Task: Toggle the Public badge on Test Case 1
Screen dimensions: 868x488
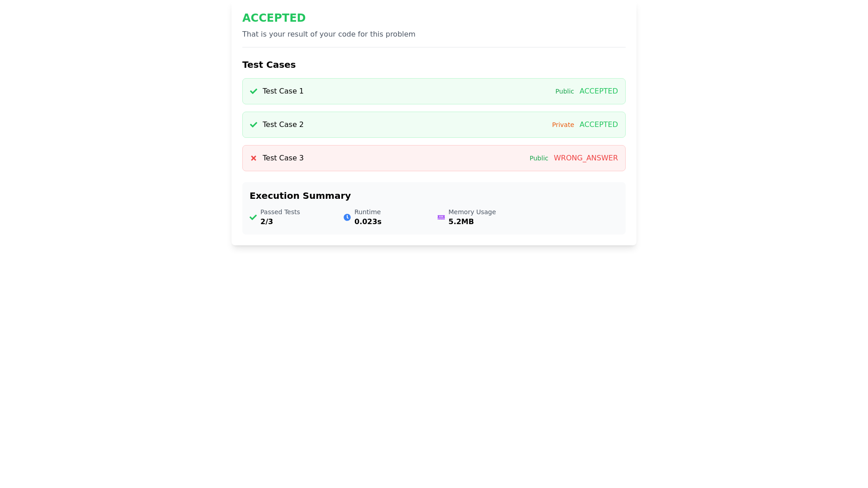Action: coord(564,91)
